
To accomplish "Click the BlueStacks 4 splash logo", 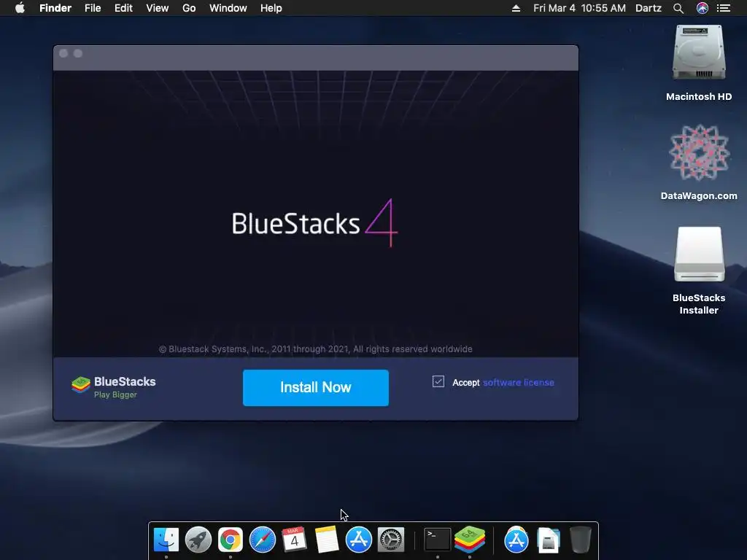I will pyautogui.click(x=315, y=223).
